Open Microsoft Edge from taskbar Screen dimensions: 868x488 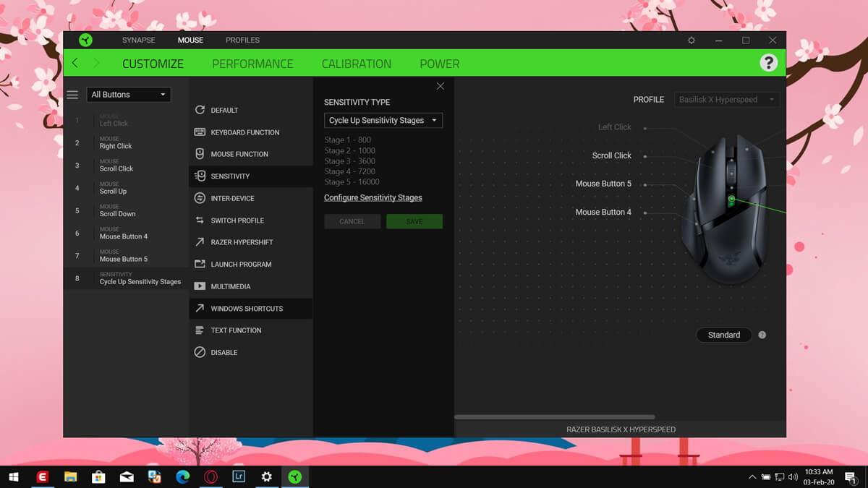[x=182, y=476]
